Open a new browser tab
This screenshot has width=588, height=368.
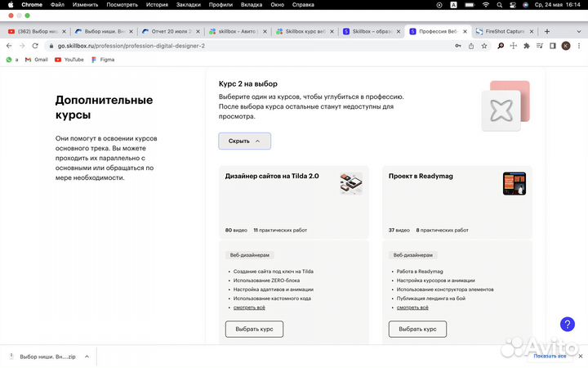(546, 32)
